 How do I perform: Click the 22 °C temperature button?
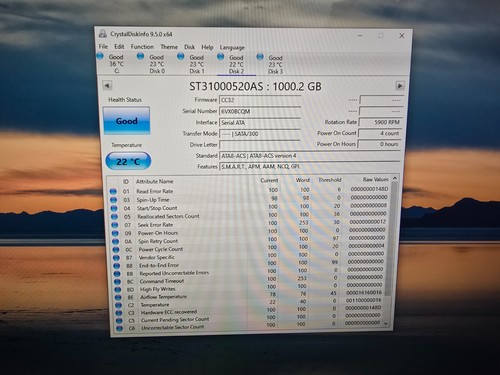pyautogui.click(x=128, y=161)
